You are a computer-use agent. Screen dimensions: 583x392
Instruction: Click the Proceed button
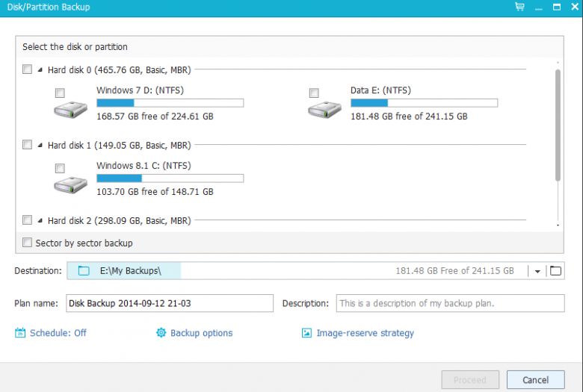coord(470,380)
